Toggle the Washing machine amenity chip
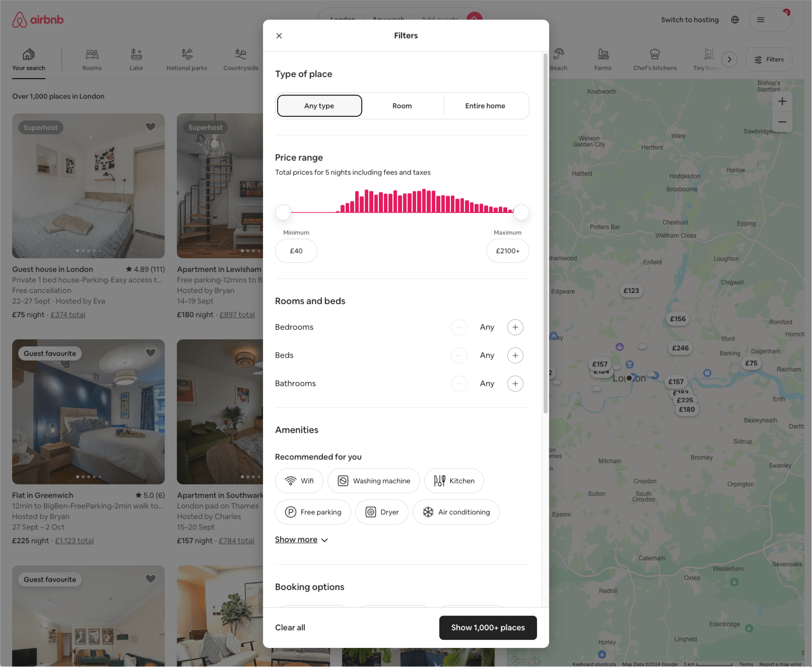Viewport: 812px width, 667px height. coord(374,481)
